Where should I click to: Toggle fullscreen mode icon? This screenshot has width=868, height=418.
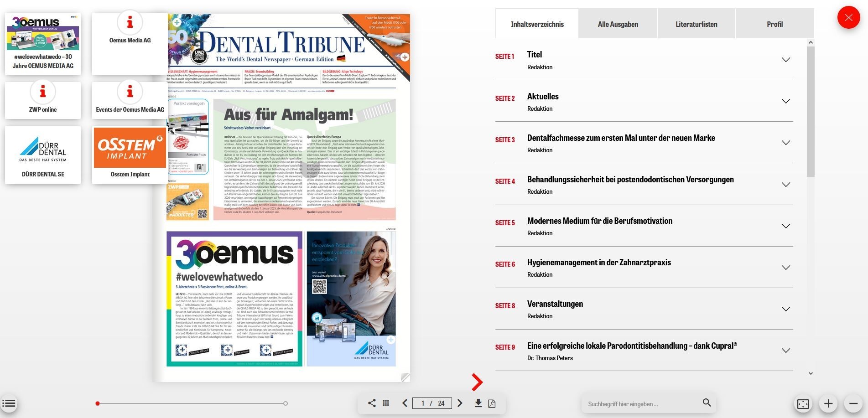click(x=803, y=404)
